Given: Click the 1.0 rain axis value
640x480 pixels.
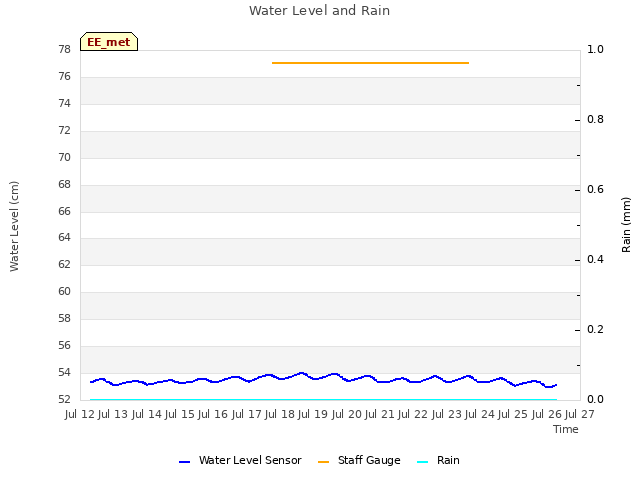Looking at the screenshot, I should [x=595, y=49].
